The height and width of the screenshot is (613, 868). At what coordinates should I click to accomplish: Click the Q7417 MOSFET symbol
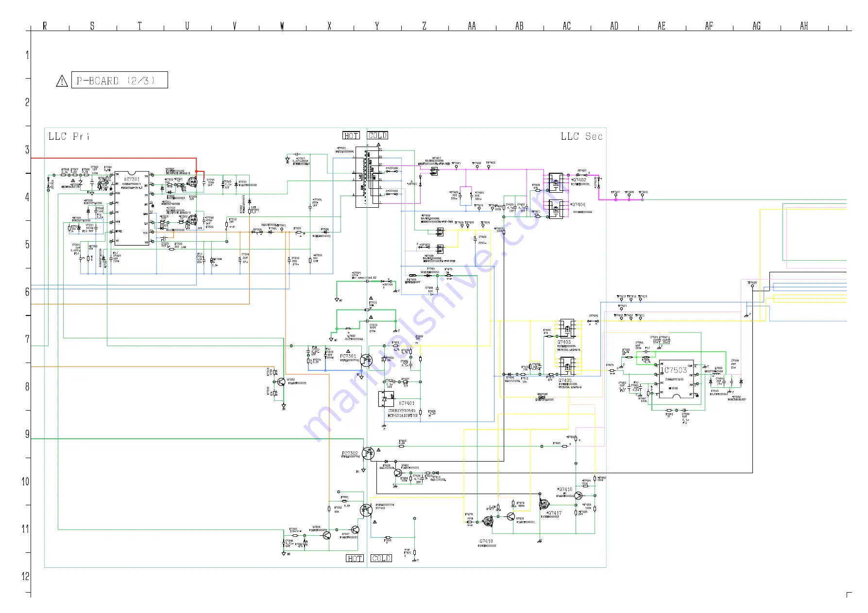(x=544, y=504)
